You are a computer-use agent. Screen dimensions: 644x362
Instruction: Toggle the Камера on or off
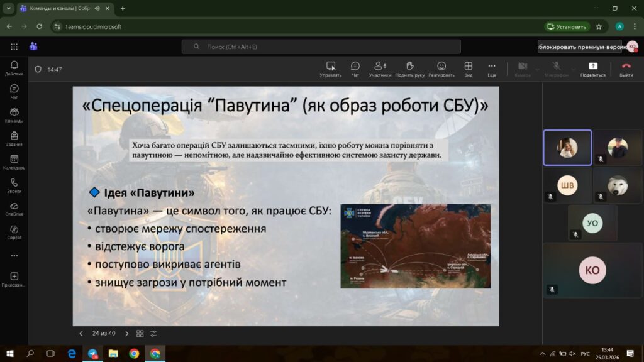pos(522,67)
